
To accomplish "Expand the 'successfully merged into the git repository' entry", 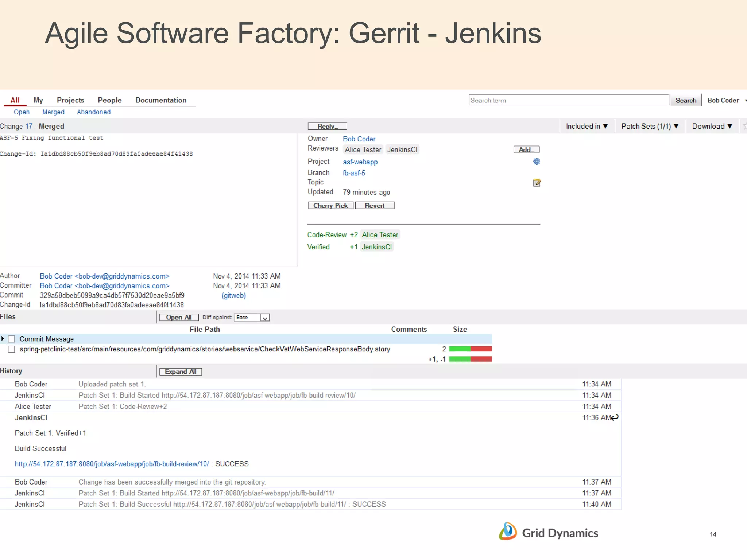I will 310,482.
